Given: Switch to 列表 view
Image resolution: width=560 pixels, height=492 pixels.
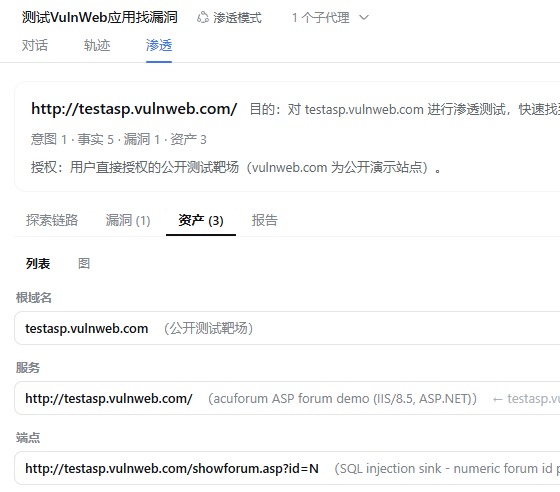Looking at the screenshot, I should click(38, 263).
